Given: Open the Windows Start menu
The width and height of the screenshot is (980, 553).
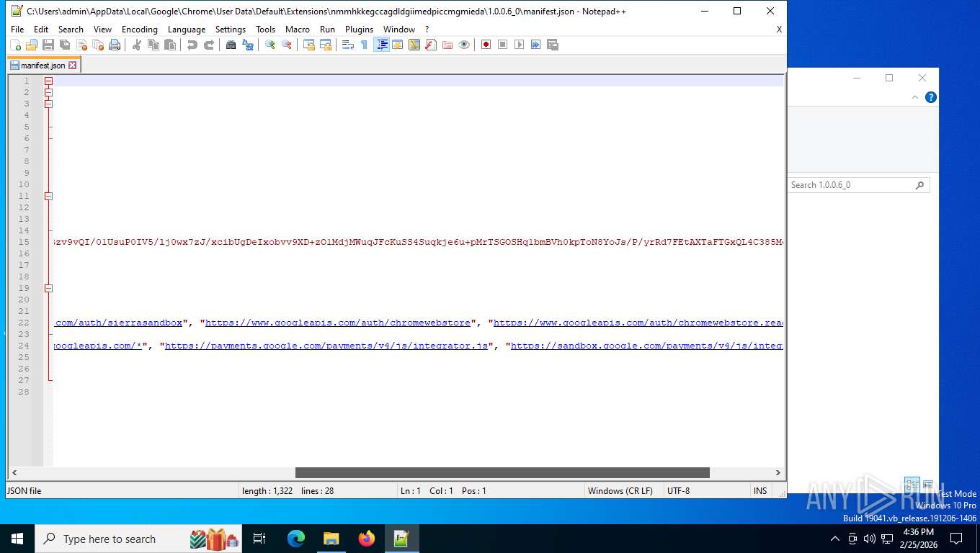Looking at the screenshot, I should click(17, 539).
